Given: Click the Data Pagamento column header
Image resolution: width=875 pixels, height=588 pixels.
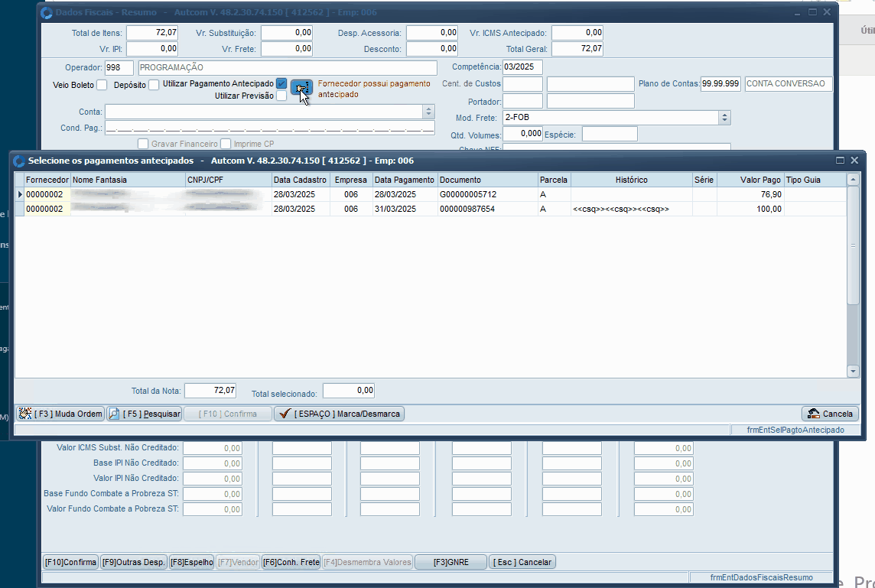Looking at the screenshot, I should [x=405, y=180].
